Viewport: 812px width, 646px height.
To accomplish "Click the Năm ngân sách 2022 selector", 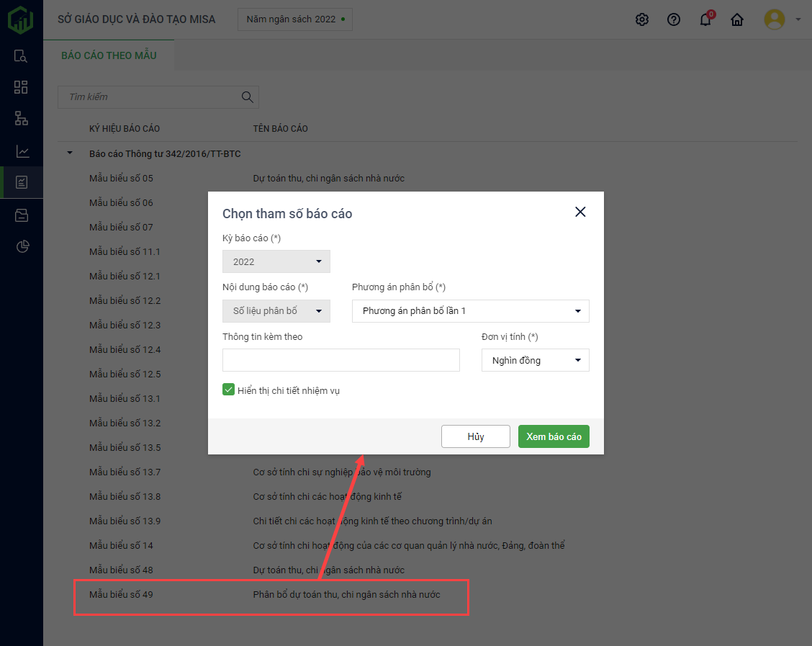I will (295, 19).
